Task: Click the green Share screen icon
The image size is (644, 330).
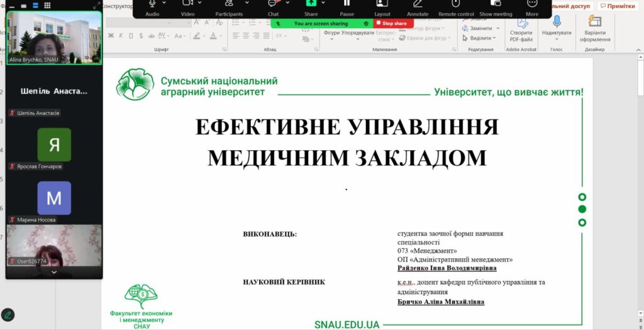Action: click(x=311, y=4)
